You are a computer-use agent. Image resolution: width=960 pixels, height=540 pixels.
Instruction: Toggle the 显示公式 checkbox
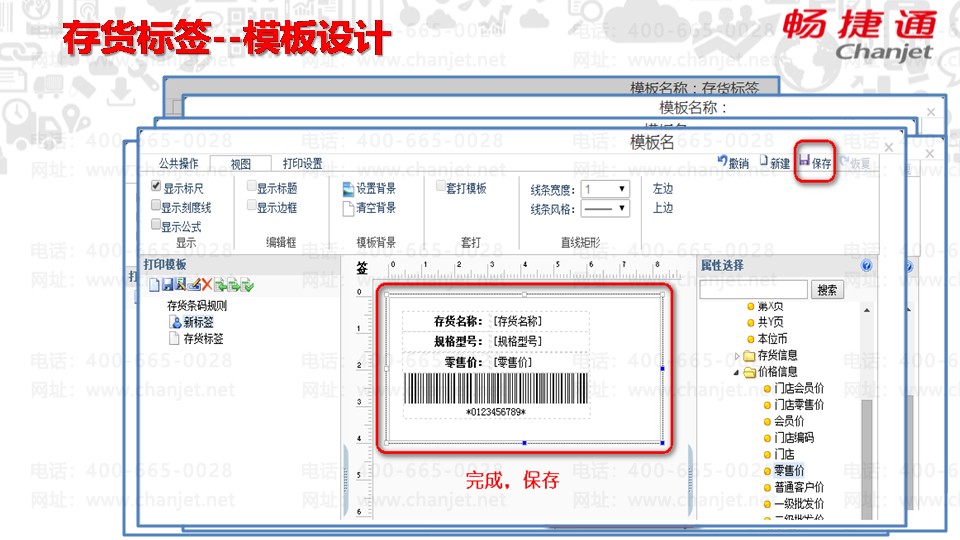point(156,224)
